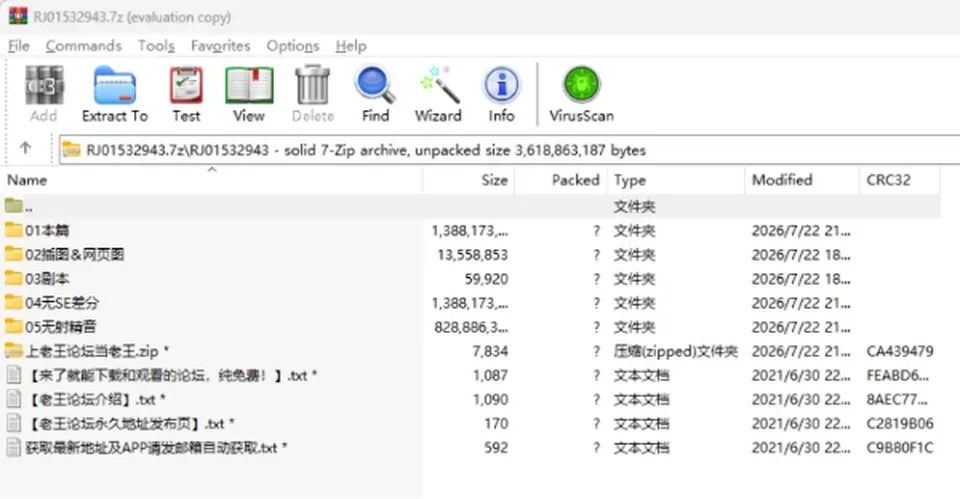
Task: Select the 04无SE差分 folder icon
Action: coord(13,302)
